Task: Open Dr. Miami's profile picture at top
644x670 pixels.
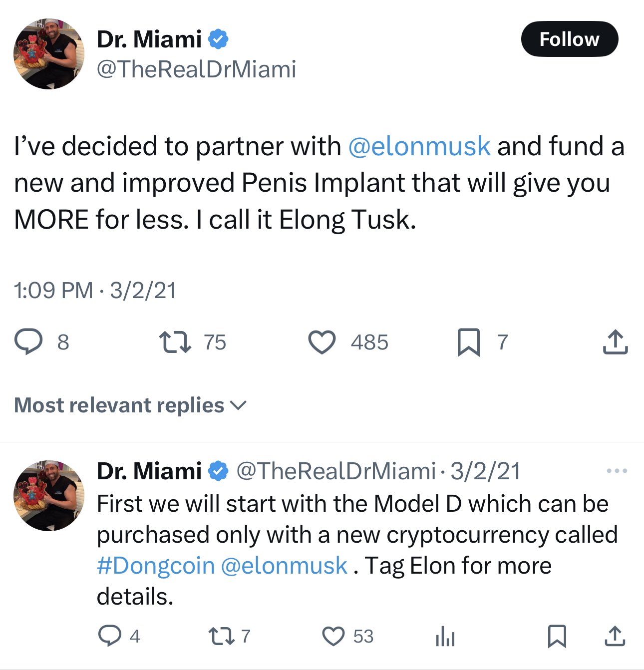Action: click(x=49, y=54)
